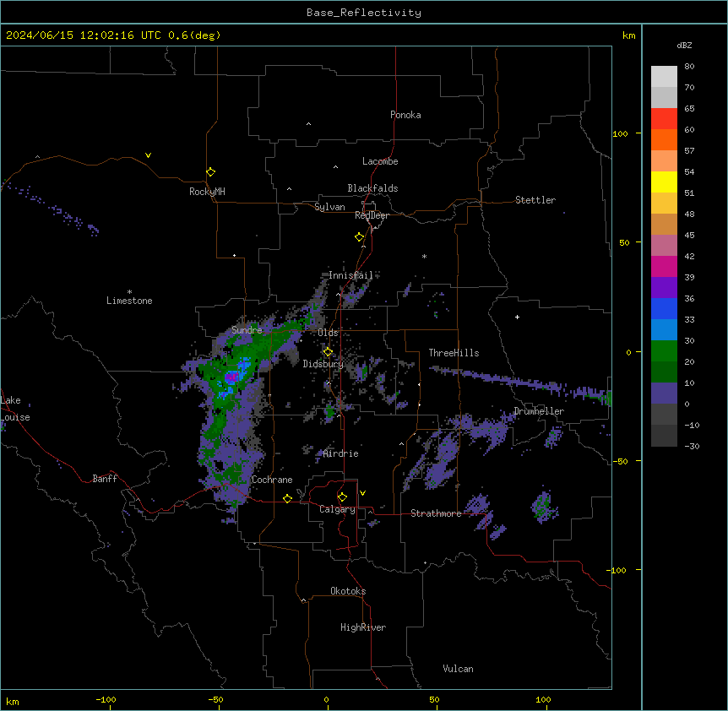This screenshot has height=711, width=728.
Task: Click the Sundre label on the map
Action: click(x=247, y=330)
